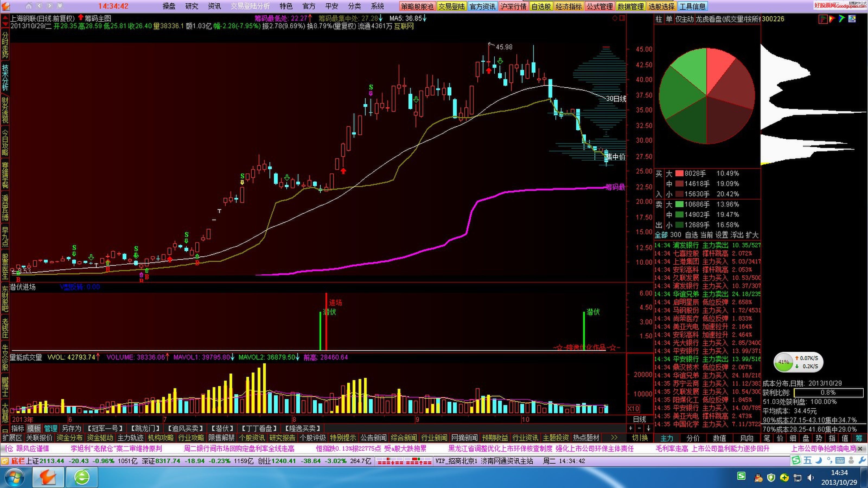Click the wrench icon in input method bar

[x=862, y=460]
